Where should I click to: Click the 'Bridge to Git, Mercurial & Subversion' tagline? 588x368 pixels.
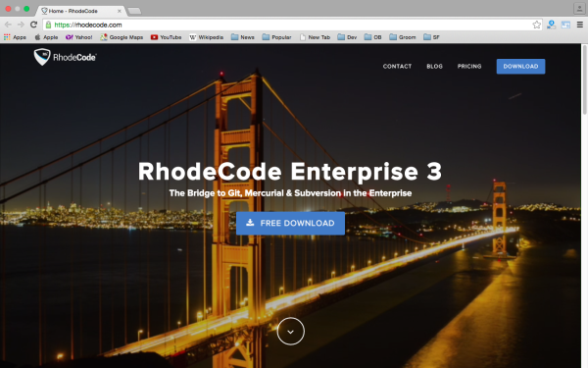(290, 193)
